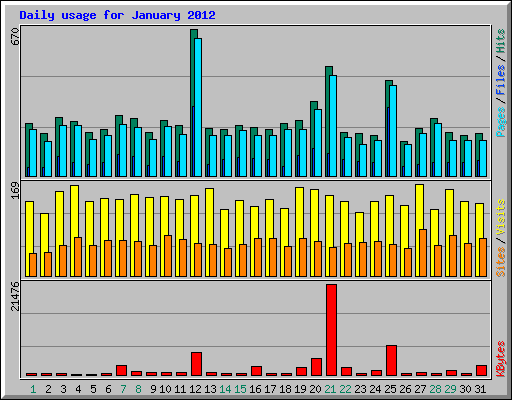Click the 'Daily usage for January 2012' title
Image resolution: width=512 pixels, height=400 pixels.
click(117, 15)
